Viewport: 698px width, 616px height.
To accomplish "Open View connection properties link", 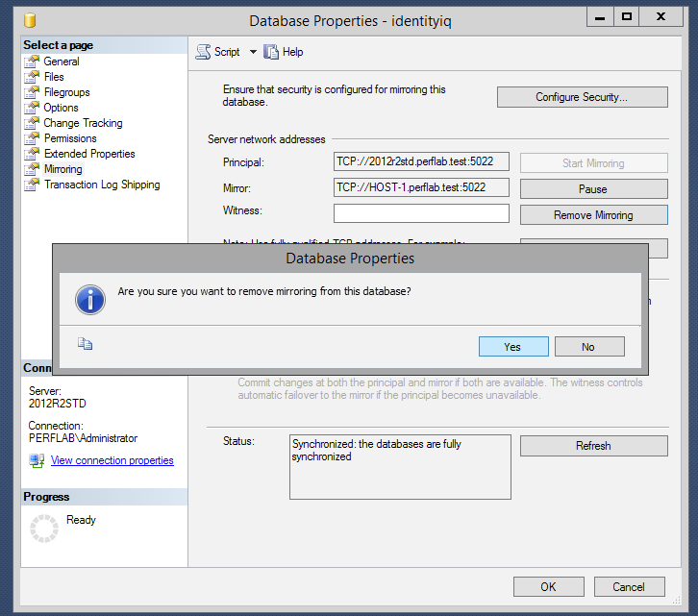I will click(112, 460).
